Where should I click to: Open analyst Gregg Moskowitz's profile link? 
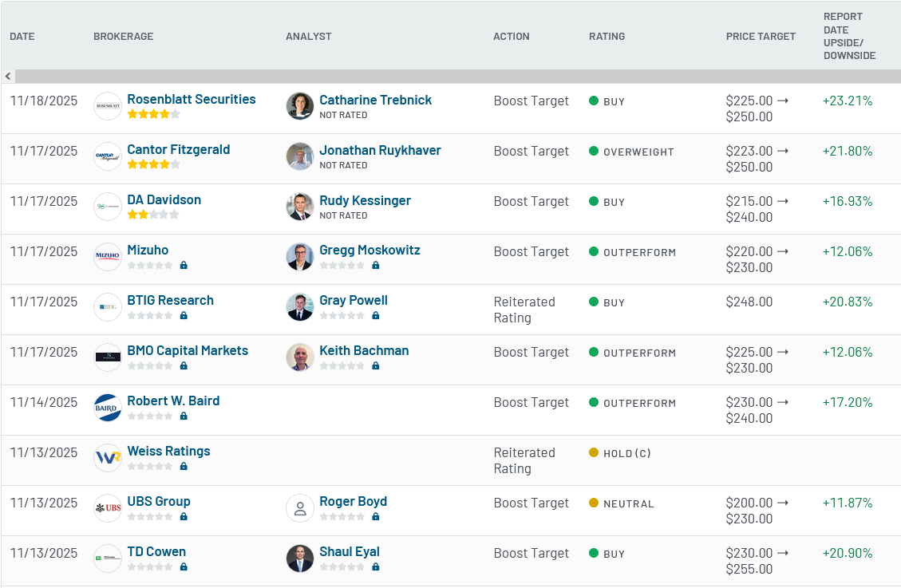pos(370,251)
